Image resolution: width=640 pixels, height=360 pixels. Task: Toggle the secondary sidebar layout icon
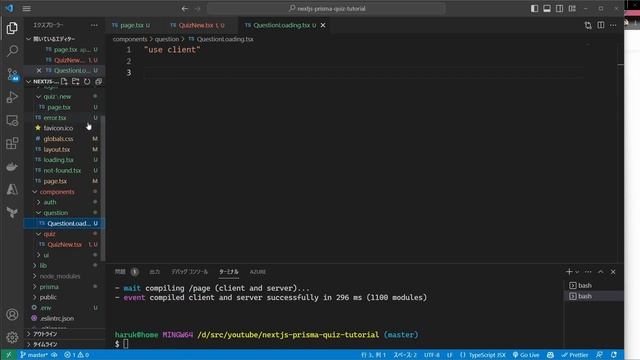point(560,8)
